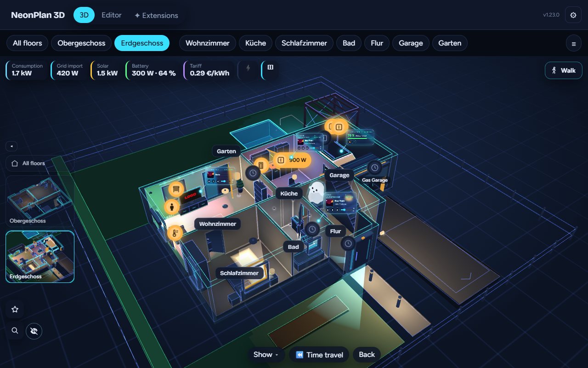Select the All floors filter chip
The width and height of the screenshot is (588, 368).
pyautogui.click(x=28, y=43)
